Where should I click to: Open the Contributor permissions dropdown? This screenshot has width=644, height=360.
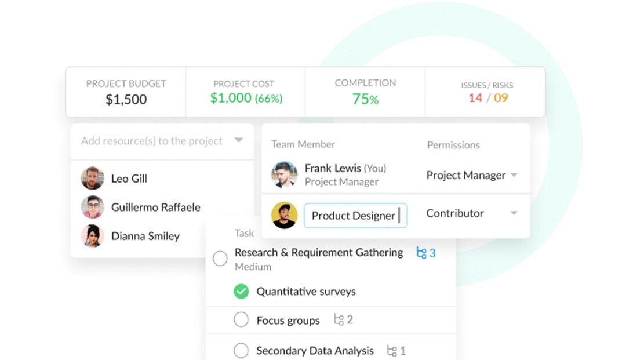[514, 213]
